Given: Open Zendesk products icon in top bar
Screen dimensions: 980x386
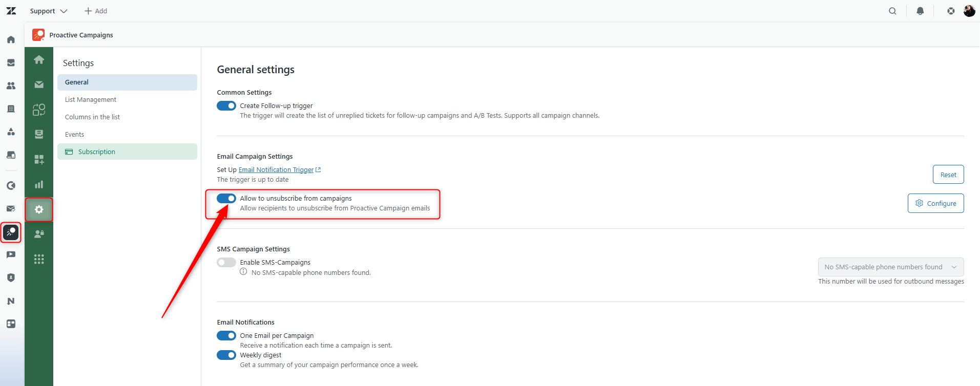Looking at the screenshot, I should tap(951, 11).
